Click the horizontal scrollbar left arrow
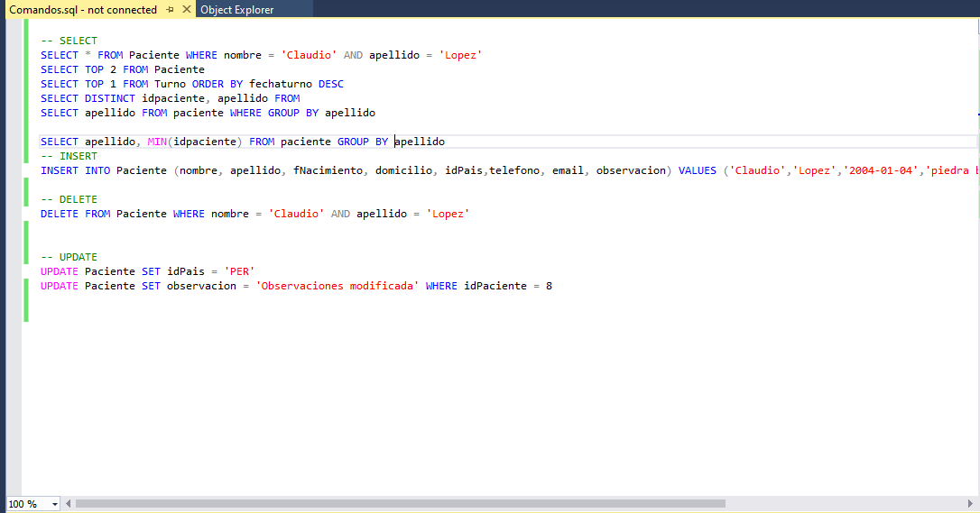This screenshot has width=980, height=513. click(68, 503)
